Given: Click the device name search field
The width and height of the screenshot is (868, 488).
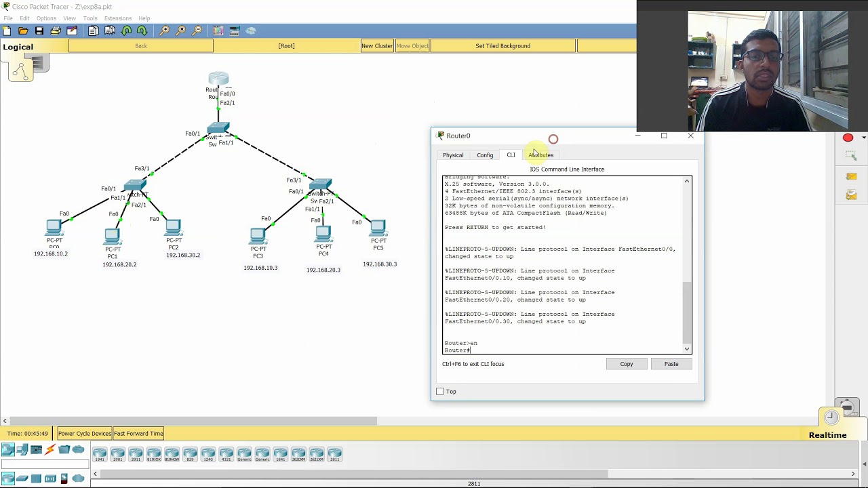Looking at the screenshot, I should (45, 464).
